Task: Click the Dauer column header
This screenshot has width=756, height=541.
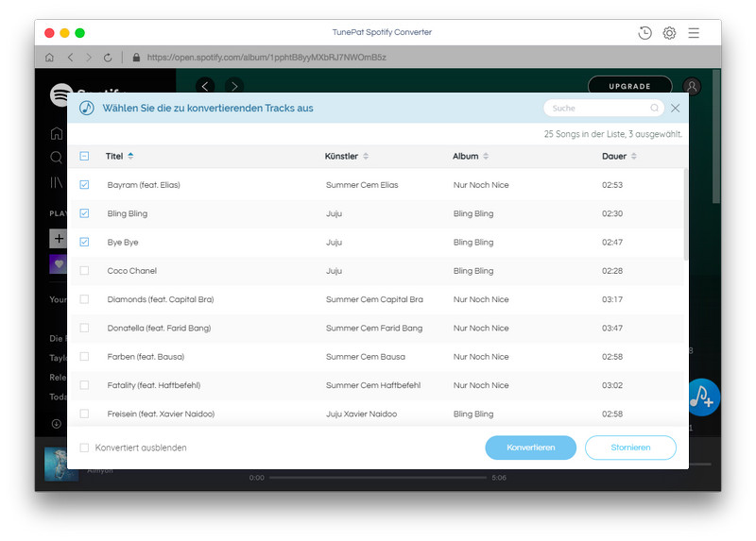Action: pos(614,156)
